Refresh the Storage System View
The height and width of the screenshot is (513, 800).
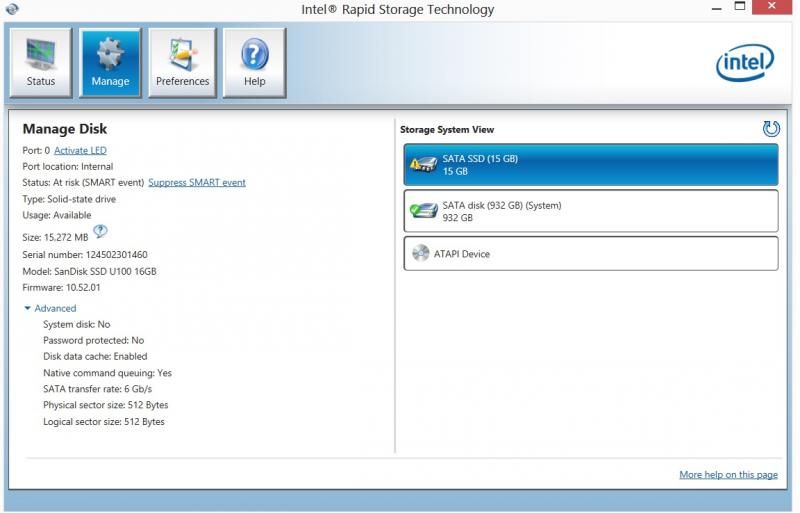coord(771,129)
